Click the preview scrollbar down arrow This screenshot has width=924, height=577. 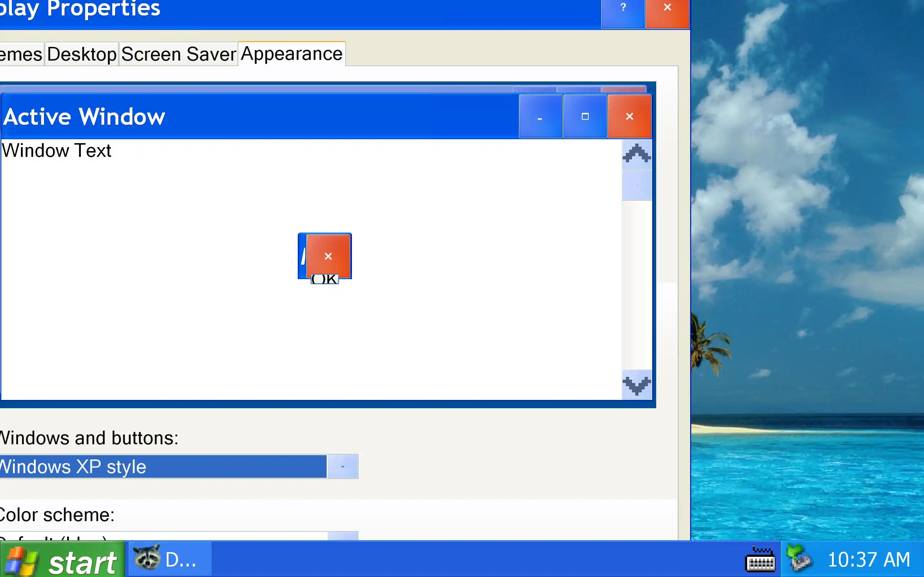636,385
